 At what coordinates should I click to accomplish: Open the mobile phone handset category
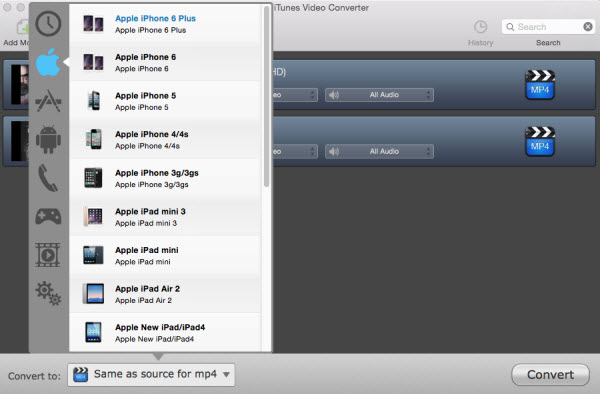click(48, 178)
